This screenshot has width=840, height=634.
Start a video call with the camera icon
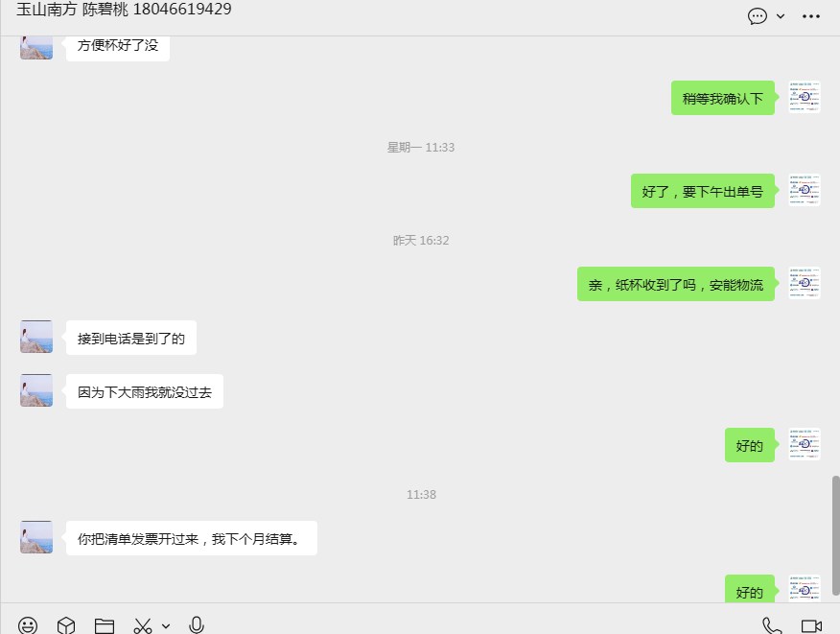(811, 626)
